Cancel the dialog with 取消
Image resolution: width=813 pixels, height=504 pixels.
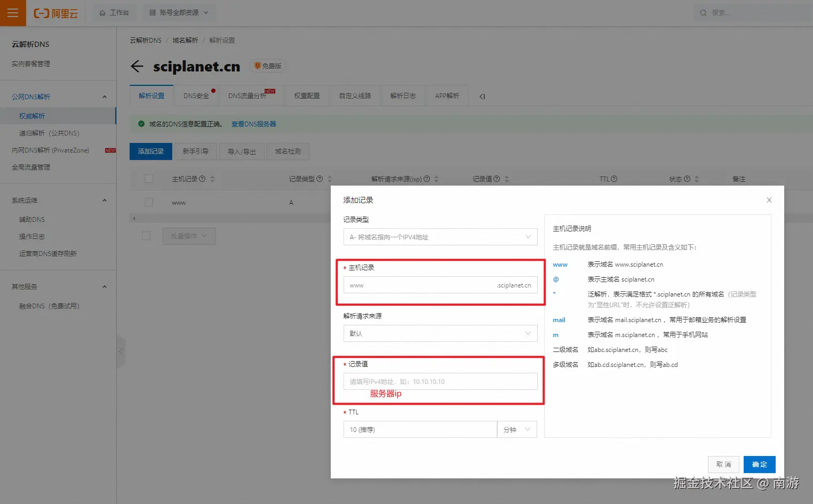tap(724, 465)
